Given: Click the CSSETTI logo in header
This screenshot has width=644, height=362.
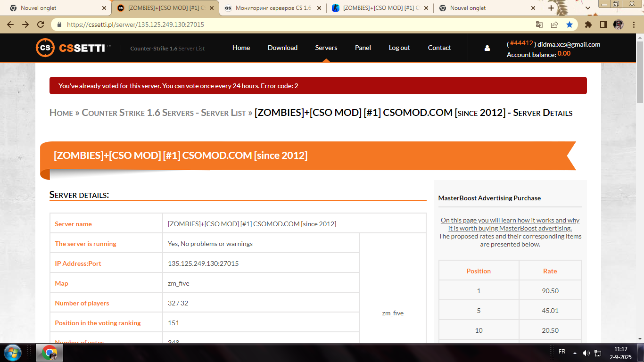Looking at the screenshot, I should click(73, 48).
